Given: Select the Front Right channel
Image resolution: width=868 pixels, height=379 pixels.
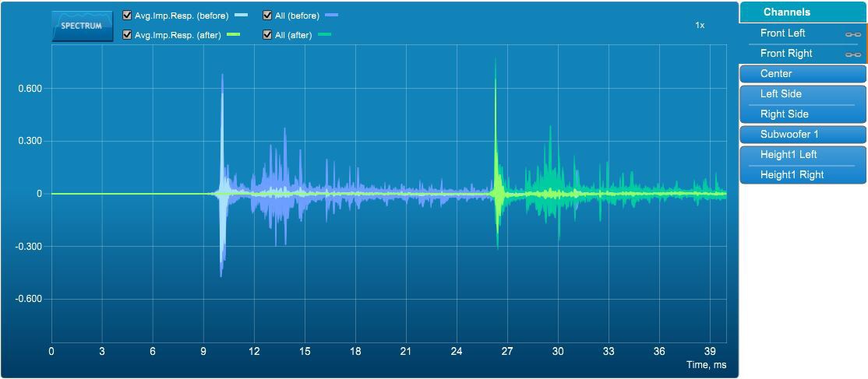Looking at the screenshot, I should coord(786,54).
